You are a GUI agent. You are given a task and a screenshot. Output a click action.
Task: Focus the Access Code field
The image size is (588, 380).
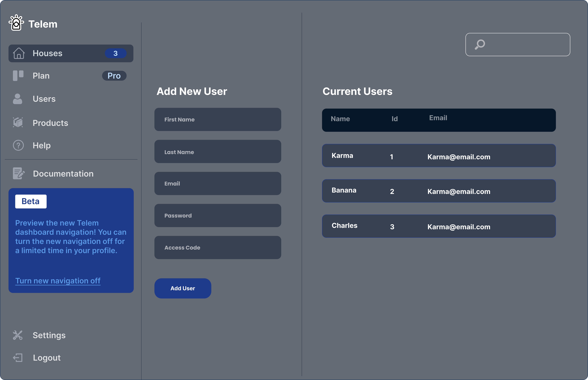point(218,247)
